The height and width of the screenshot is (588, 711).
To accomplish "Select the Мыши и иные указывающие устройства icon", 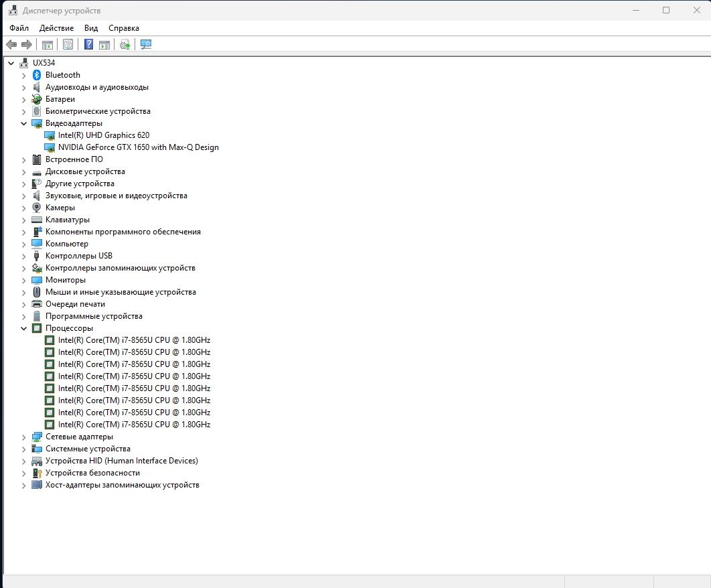I will pos(37,292).
